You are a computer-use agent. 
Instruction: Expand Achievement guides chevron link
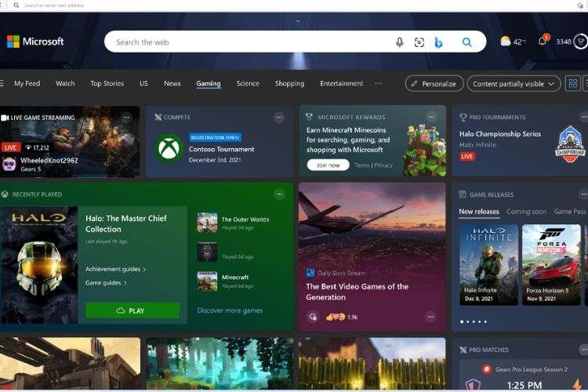click(115, 269)
